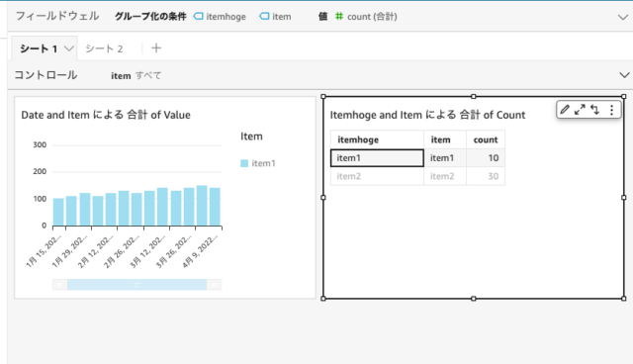
Task: Collapse the field wells panel chevron
Action: pyautogui.click(x=623, y=17)
